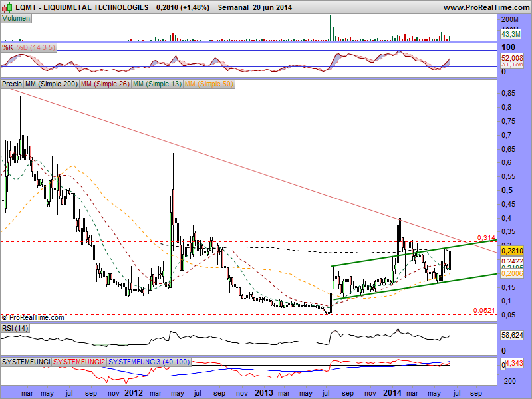Click the 20 jun 2014 date
Viewport: 532px width, 399px height.
pos(272,7)
